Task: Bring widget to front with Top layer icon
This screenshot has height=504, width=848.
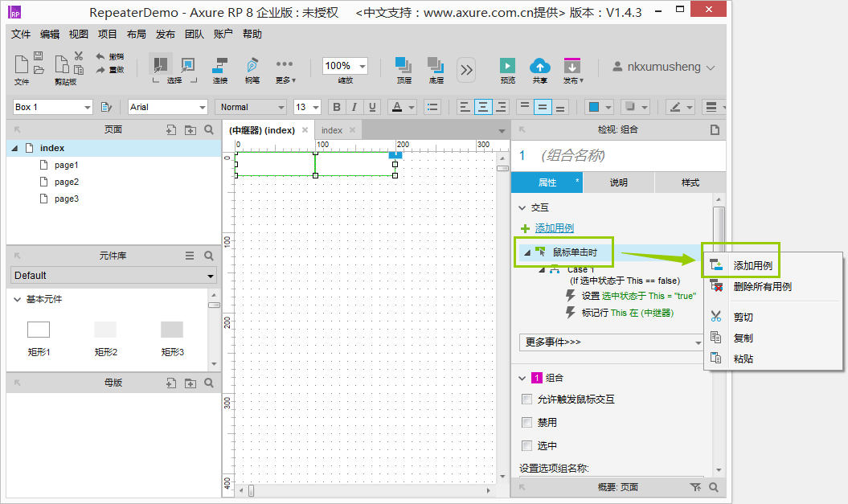Action: 404,65
